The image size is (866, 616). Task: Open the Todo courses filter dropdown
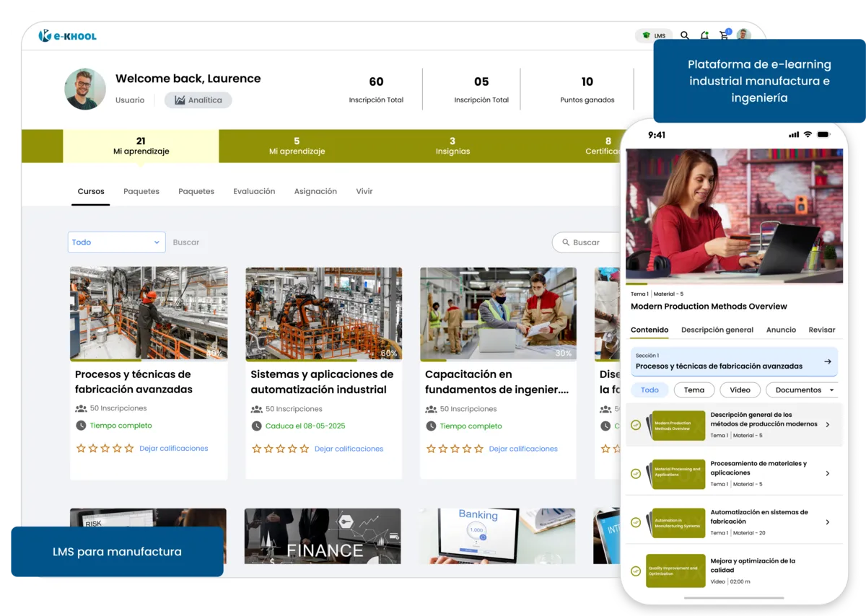[115, 242]
